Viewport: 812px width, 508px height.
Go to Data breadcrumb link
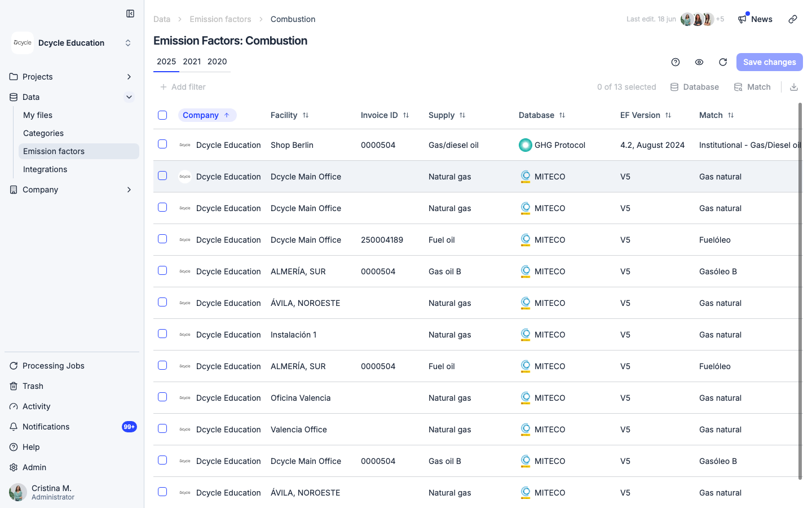coord(162,19)
